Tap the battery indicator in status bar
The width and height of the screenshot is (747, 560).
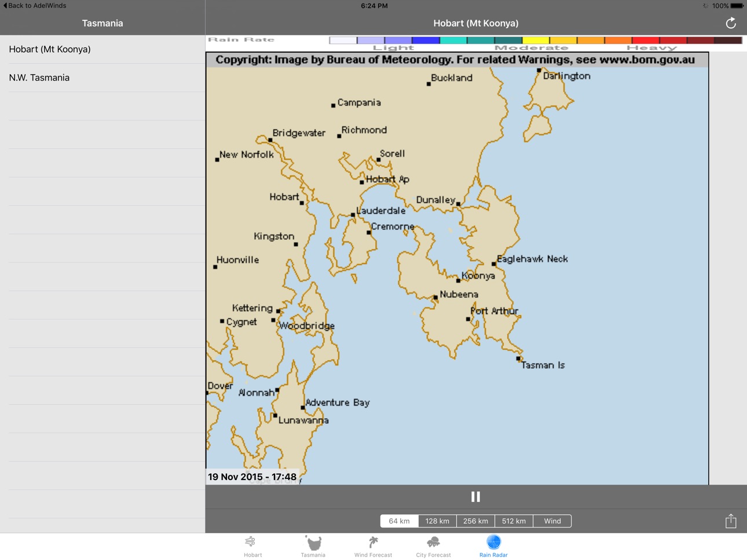click(x=737, y=6)
